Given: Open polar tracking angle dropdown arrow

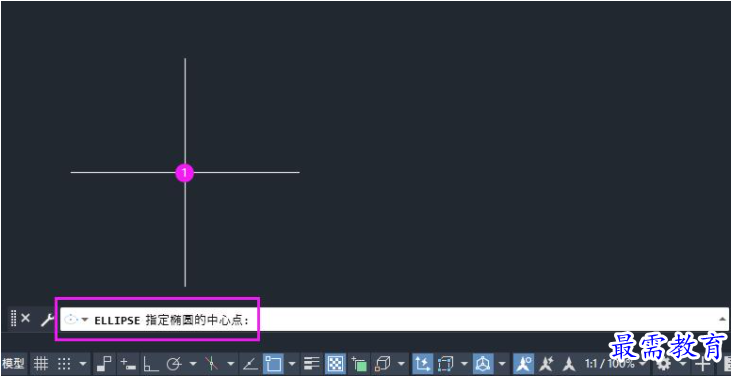Looking at the screenshot, I should tap(193, 363).
